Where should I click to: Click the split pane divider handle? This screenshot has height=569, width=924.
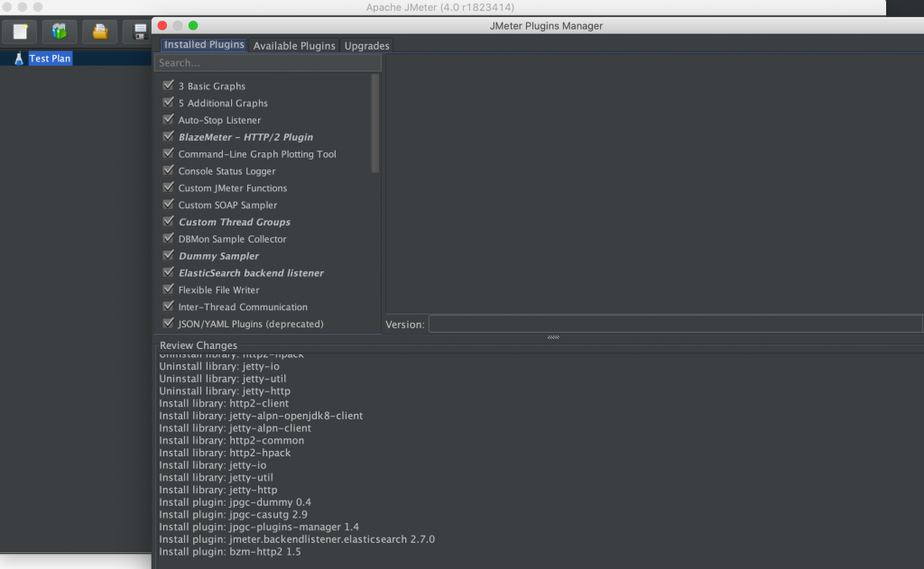(x=553, y=337)
